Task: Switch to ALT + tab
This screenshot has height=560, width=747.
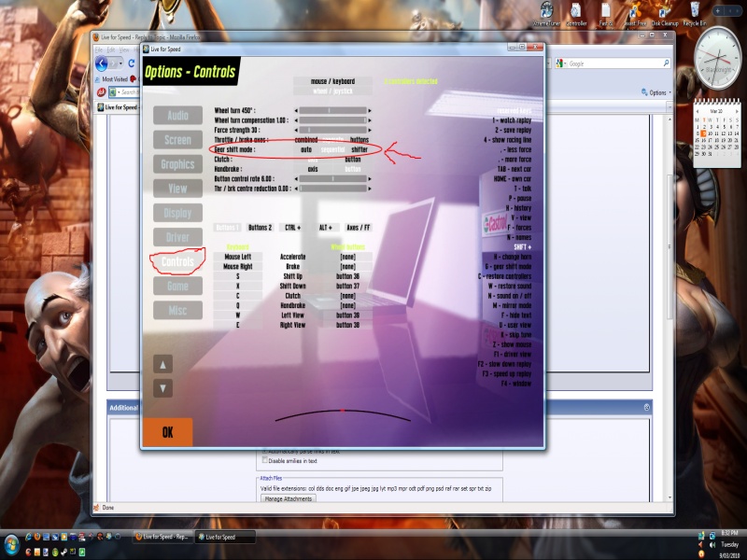Action: [325, 228]
